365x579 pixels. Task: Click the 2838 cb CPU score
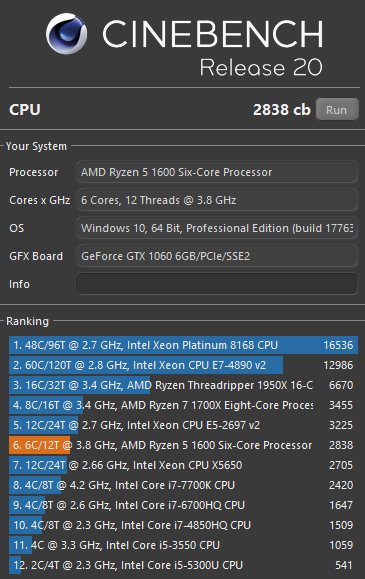click(282, 110)
